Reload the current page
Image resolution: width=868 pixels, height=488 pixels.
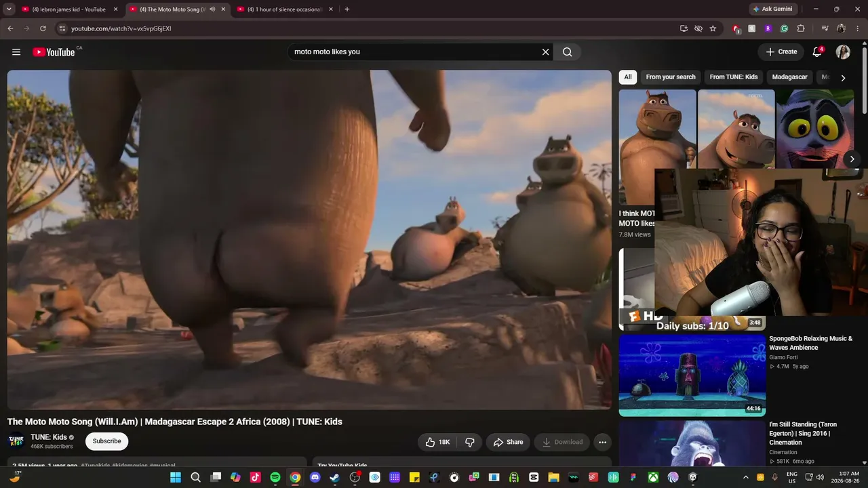tap(43, 28)
